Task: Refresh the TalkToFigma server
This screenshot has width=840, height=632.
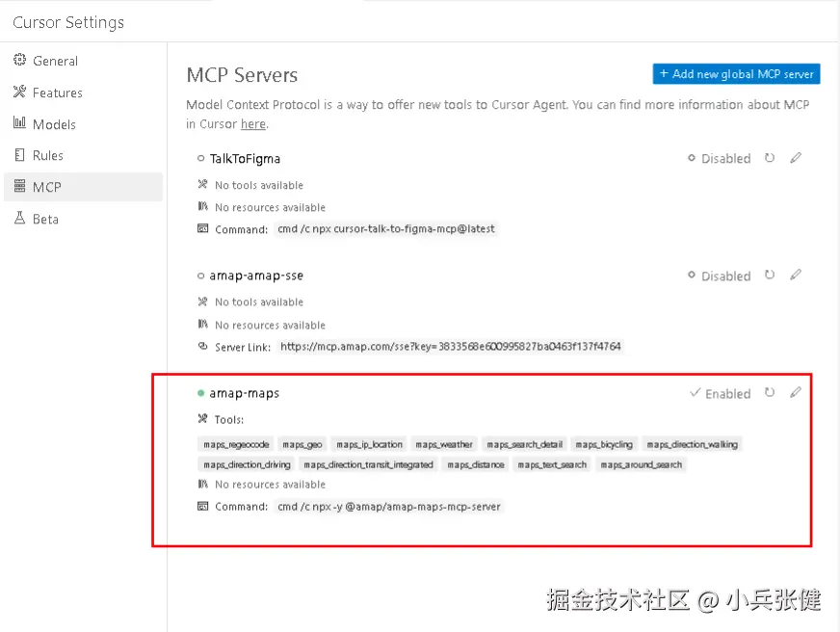Action: (x=770, y=157)
